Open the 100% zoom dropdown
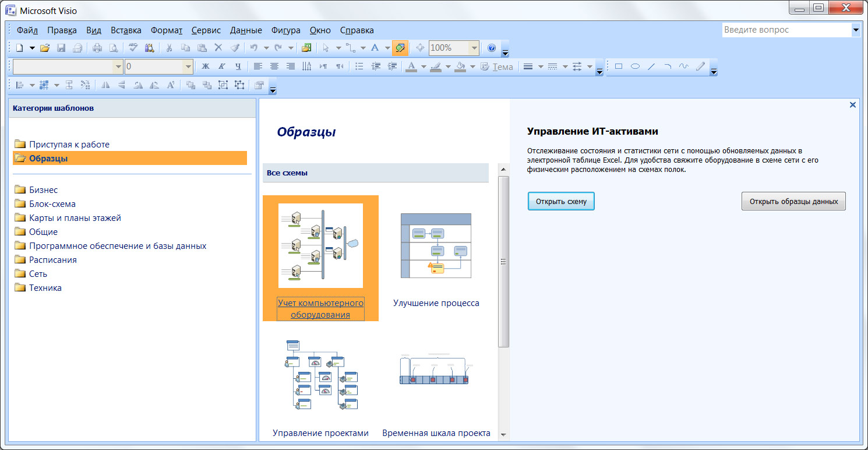 click(474, 48)
